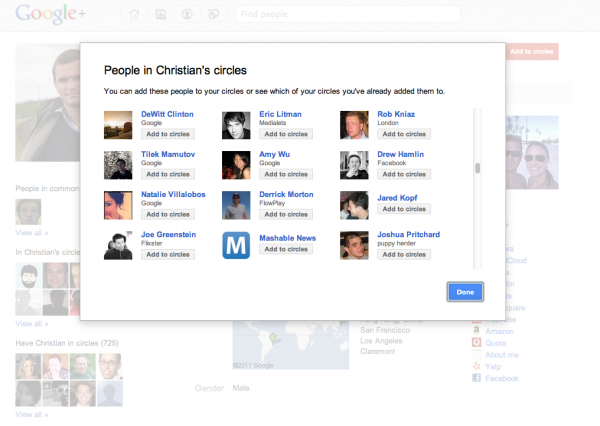
Task: Click Tilek Mamutov's avatar photo
Action: pyautogui.click(x=118, y=165)
